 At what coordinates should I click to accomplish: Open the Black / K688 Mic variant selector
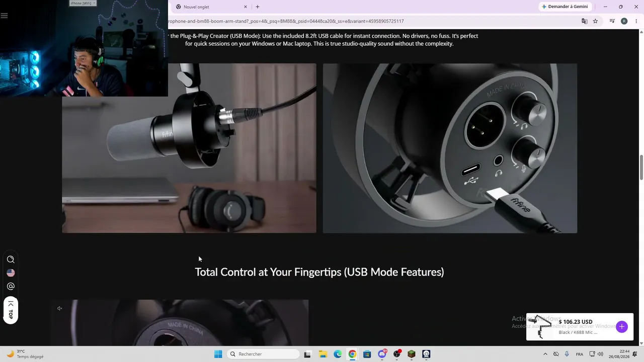pos(578,332)
